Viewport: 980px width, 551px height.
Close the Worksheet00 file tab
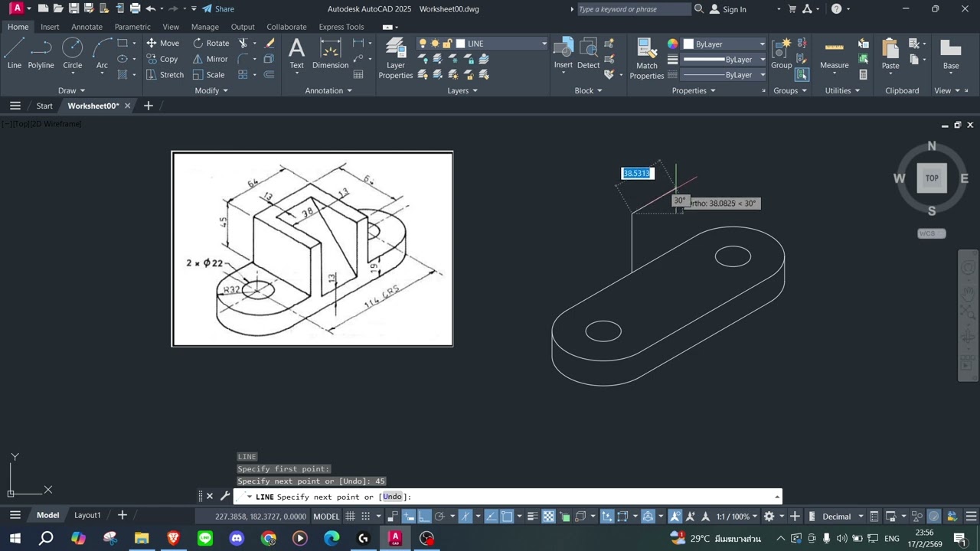[127, 106]
